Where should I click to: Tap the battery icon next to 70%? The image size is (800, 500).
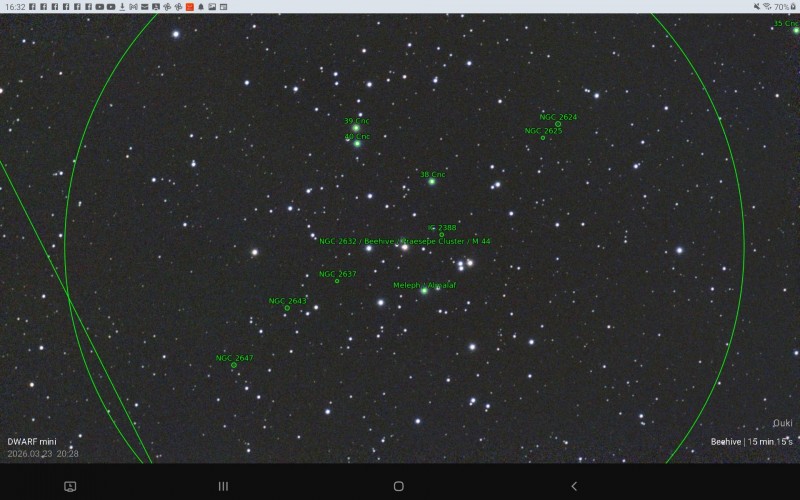coord(793,7)
